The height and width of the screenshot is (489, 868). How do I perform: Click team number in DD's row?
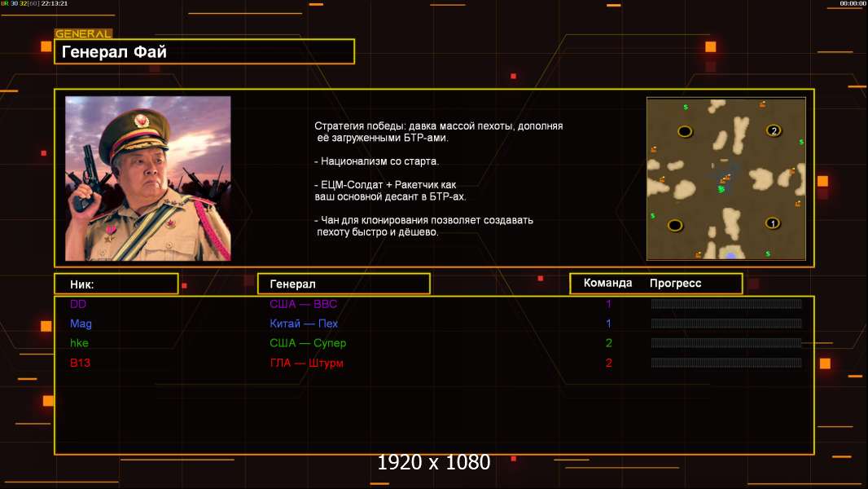point(608,303)
